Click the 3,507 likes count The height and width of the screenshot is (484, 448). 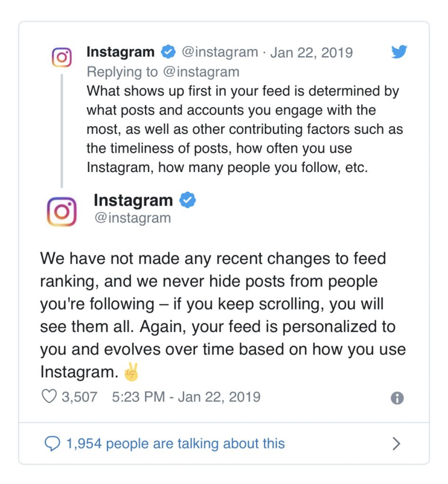click(x=79, y=397)
